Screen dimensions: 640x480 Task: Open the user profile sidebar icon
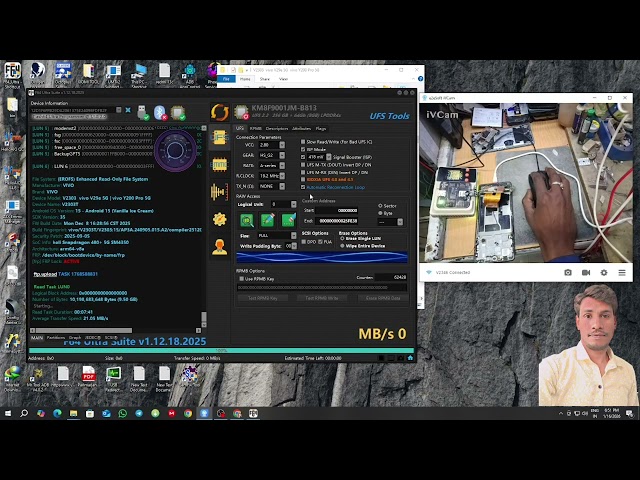(x=219, y=247)
